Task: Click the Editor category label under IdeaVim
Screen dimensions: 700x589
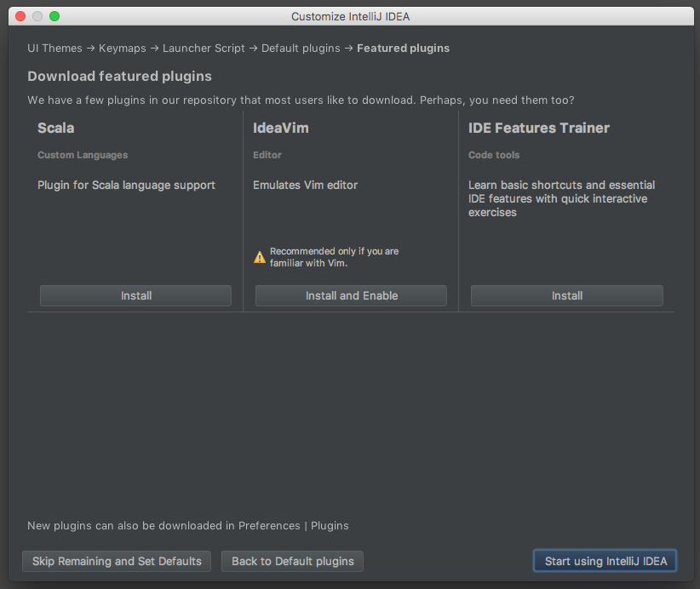Action: point(267,155)
